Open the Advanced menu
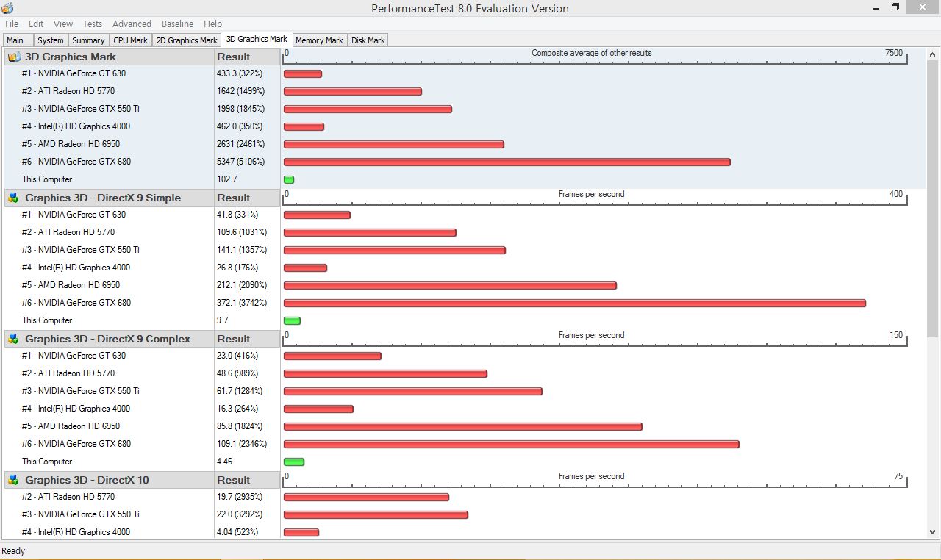Viewport: 941px width, 560px height. click(132, 24)
